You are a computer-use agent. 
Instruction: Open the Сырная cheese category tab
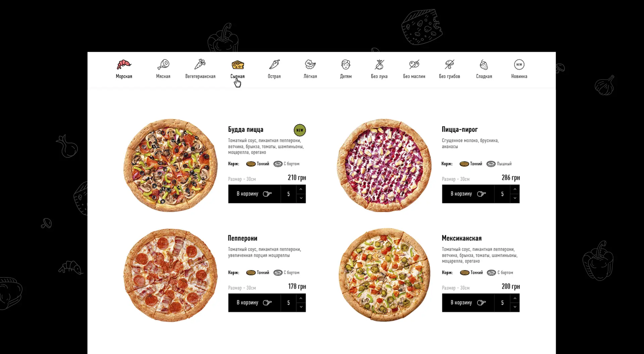(237, 69)
